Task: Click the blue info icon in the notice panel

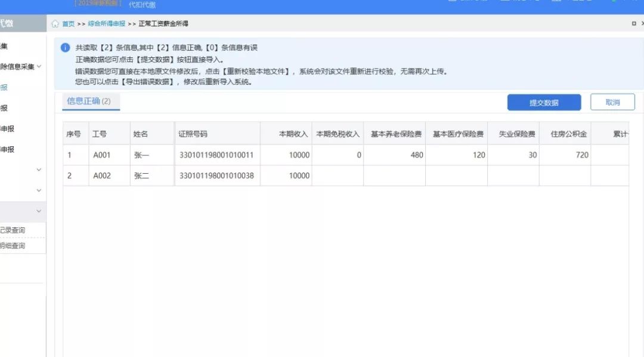Action: (x=66, y=47)
